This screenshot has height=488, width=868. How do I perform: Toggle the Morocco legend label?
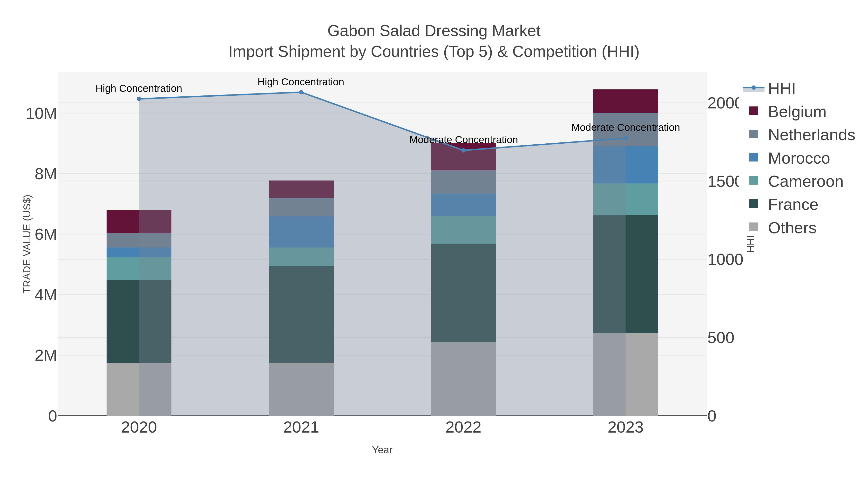799,158
